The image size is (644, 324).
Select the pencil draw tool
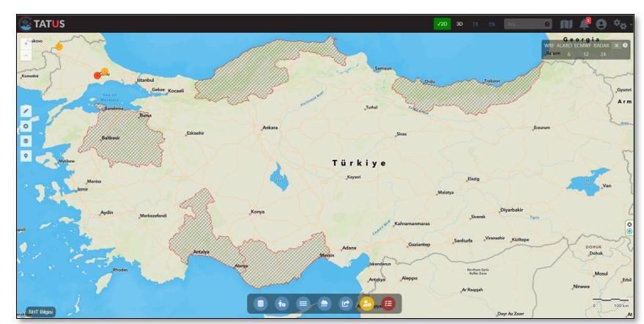[x=26, y=111]
